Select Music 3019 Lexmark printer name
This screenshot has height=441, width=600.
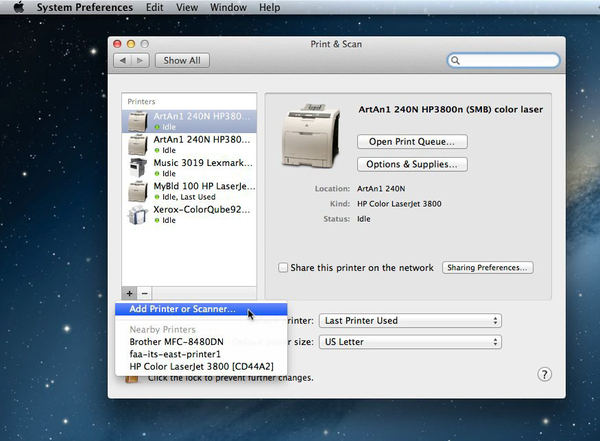tap(203, 163)
